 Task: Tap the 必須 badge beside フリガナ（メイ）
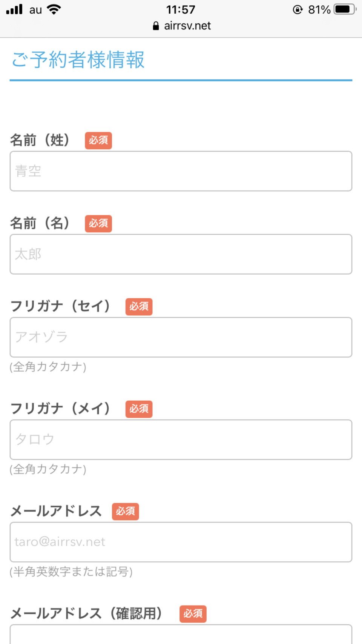(x=139, y=409)
